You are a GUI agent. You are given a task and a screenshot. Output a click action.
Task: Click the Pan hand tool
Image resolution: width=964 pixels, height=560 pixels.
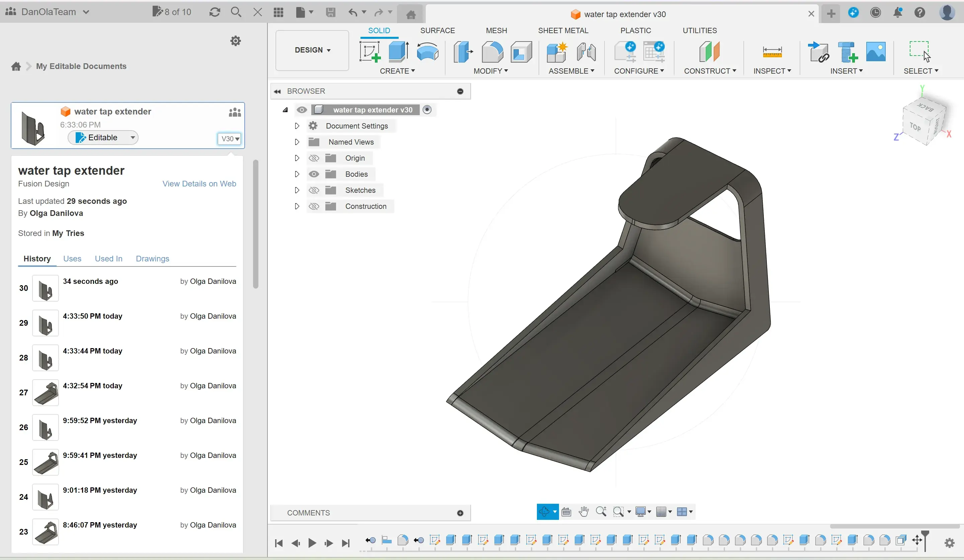pyautogui.click(x=583, y=511)
